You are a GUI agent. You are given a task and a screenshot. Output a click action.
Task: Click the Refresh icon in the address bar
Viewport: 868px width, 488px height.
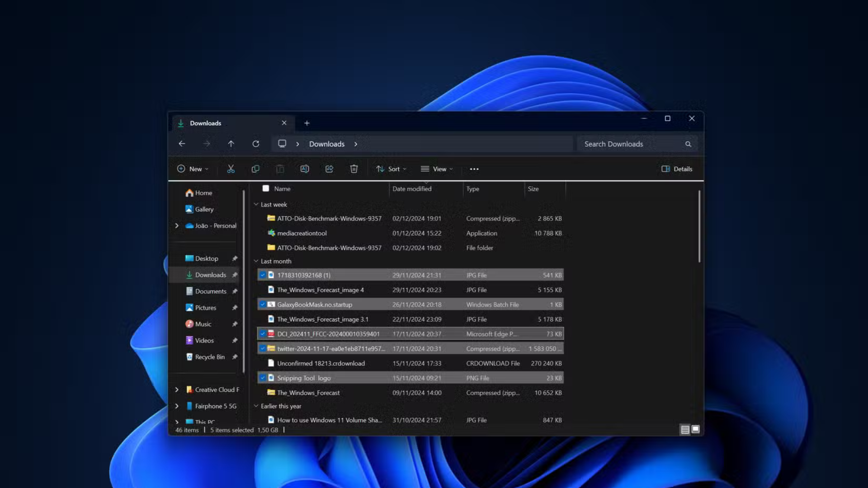point(256,144)
